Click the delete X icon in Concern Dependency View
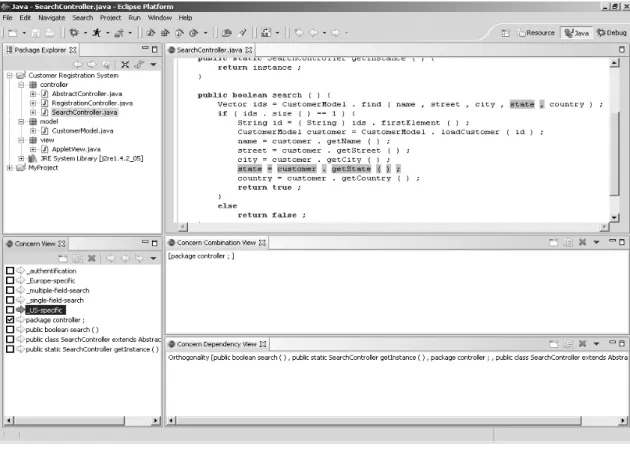 582,344
